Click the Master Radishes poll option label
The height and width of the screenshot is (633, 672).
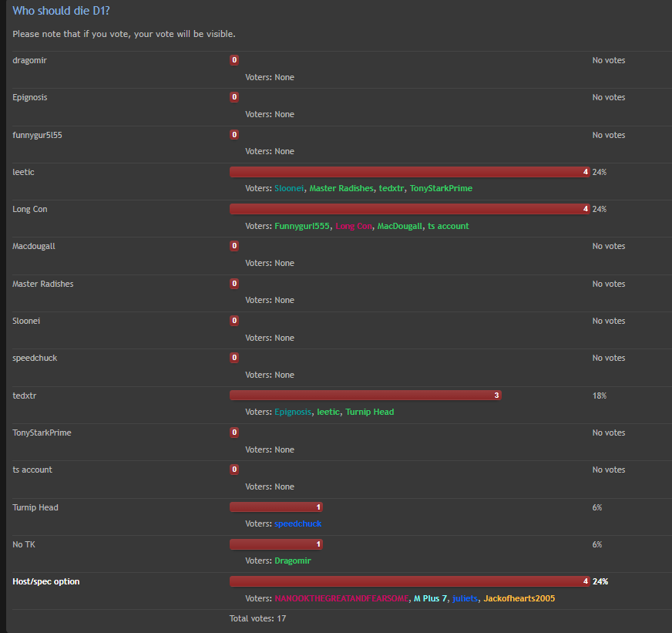(43, 284)
